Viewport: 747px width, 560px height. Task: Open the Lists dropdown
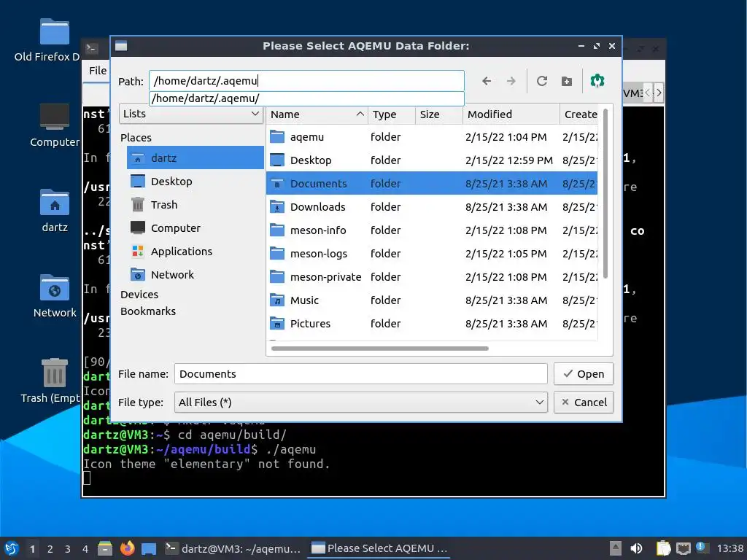(x=191, y=114)
